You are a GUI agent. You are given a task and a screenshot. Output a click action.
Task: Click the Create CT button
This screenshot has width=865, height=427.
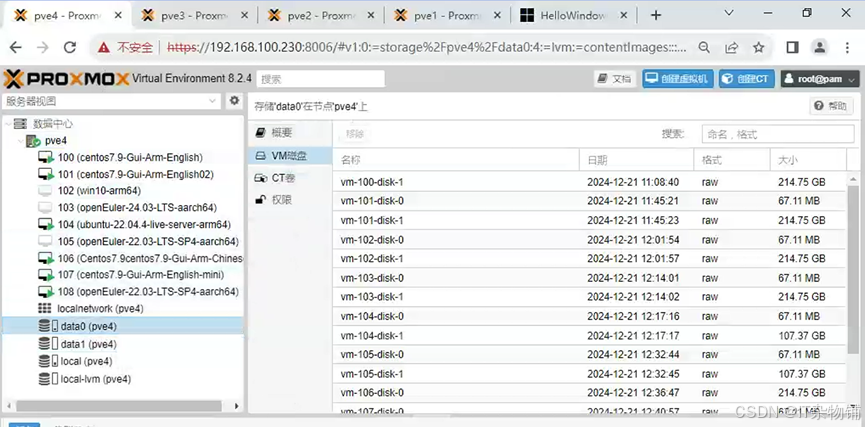click(x=745, y=79)
